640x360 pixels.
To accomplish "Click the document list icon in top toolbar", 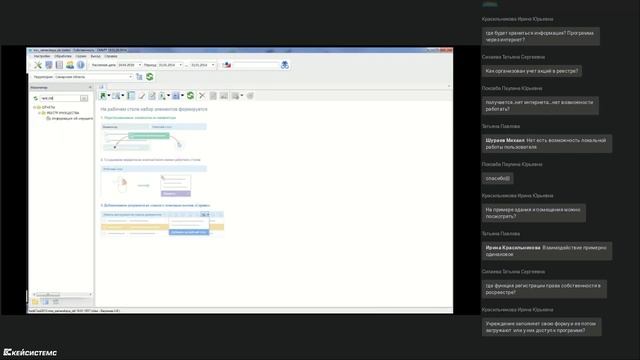I will click(x=59, y=65).
